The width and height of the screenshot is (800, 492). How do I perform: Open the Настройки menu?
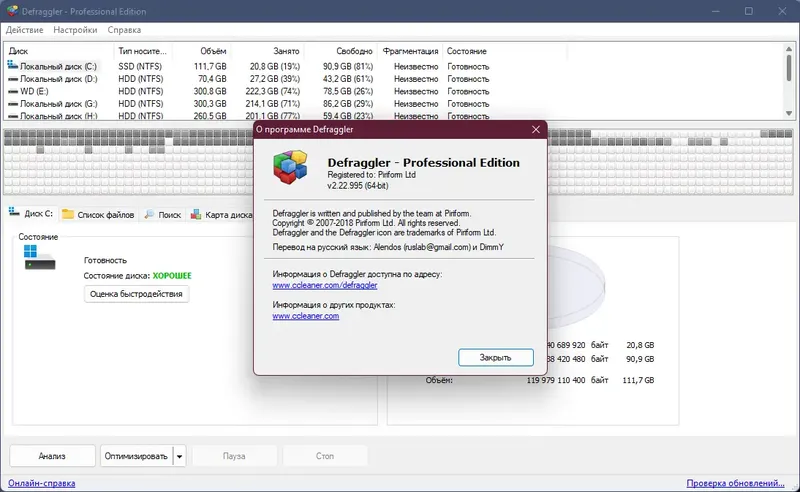[x=75, y=30]
